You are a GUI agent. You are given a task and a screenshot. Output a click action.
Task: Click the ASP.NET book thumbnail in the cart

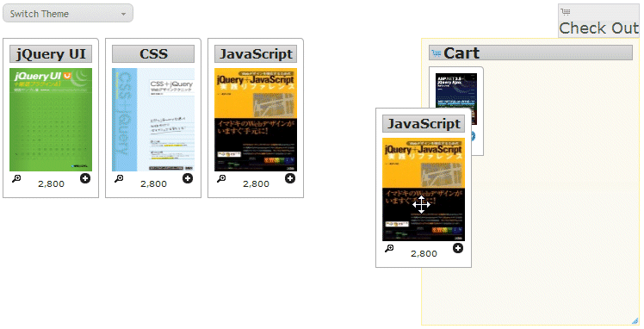pos(456,90)
